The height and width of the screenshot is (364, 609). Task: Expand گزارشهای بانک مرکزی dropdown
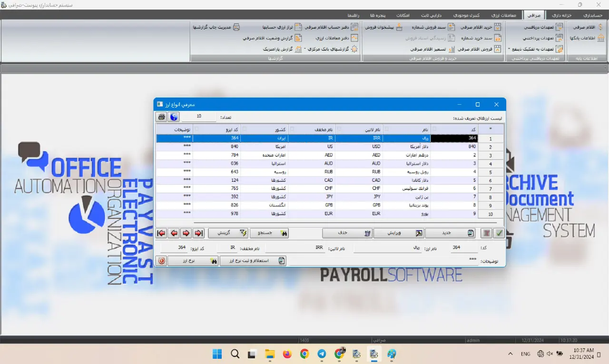[x=305, y=49]
